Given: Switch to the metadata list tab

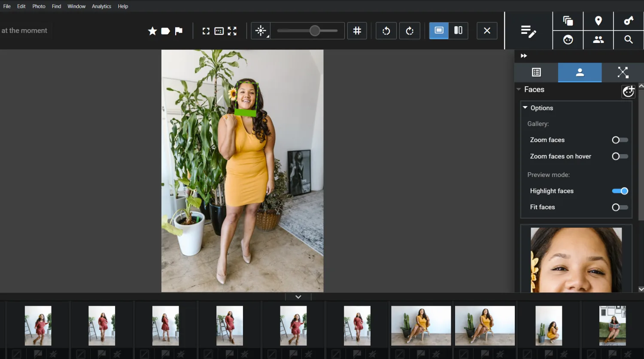Looking at the screenshot, I should point(536,72).
